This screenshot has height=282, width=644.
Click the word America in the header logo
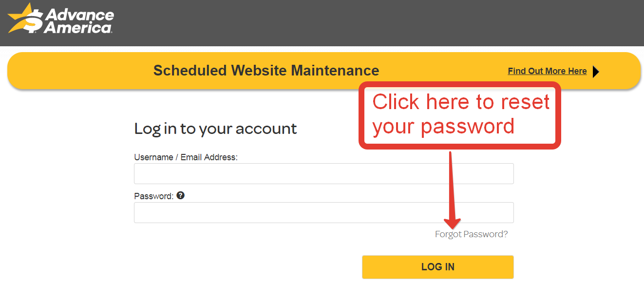pos(78,28)
